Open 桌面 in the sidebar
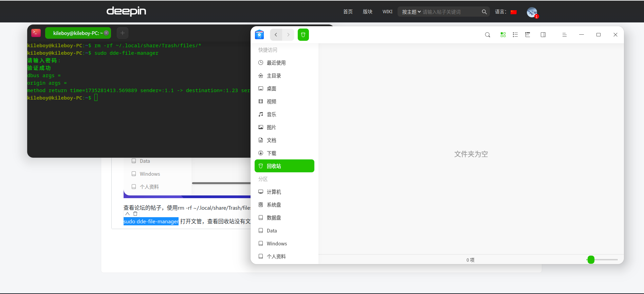The width and height of the screenshot is (644, 294). tap(284, 88)
